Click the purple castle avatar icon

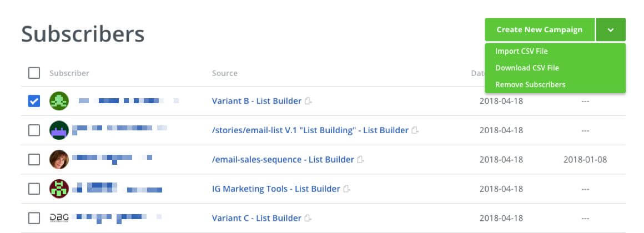[59, 130]
